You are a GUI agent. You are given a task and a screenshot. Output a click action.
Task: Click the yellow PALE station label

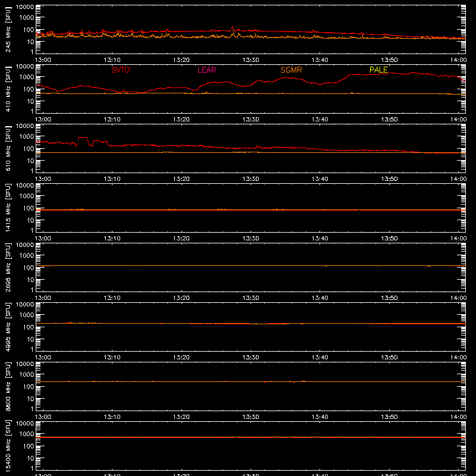(x=378, y=70)
